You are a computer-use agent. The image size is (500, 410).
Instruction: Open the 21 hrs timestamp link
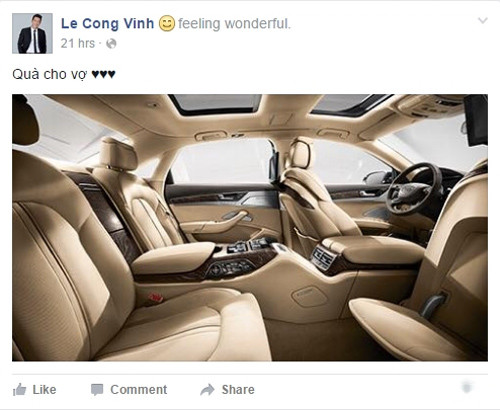78,43
